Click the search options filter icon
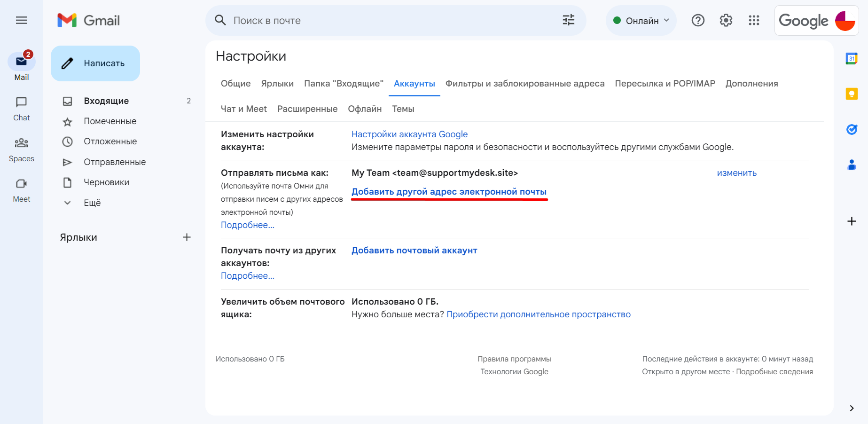 [x=569, y=20]
